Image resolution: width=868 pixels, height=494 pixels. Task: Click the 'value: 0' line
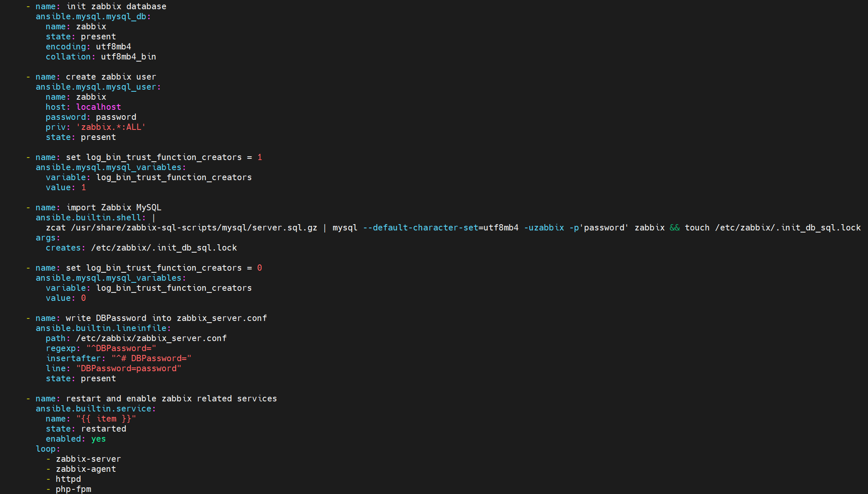pos(66,298)
